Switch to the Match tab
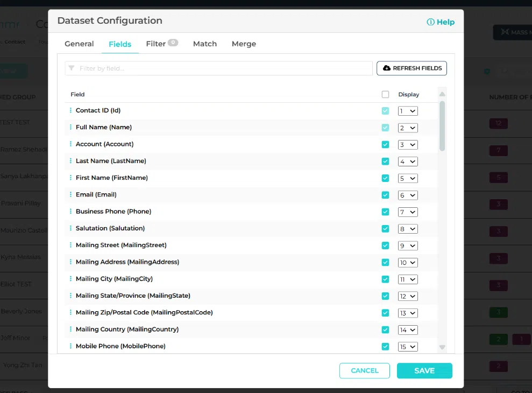The height and width of the screenshot is (393, 532). click(205, 44)
